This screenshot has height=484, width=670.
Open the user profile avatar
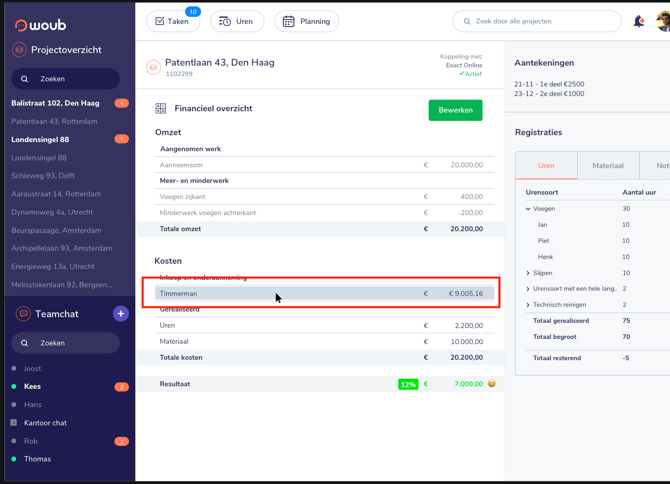click(664, 21)
